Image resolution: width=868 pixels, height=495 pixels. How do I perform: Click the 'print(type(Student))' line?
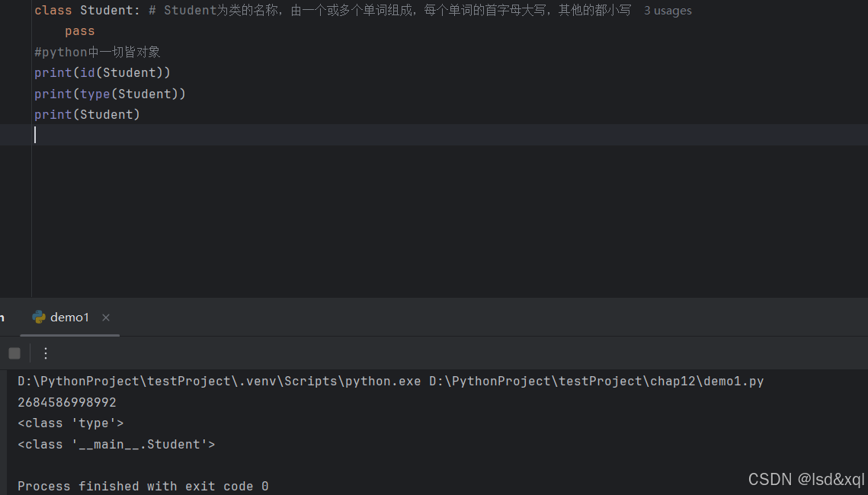(111, 94)
